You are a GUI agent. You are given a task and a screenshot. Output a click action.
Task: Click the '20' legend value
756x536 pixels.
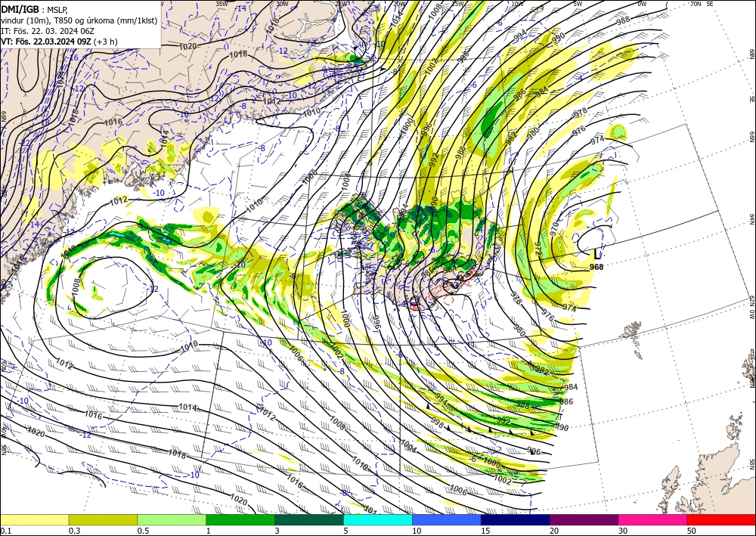coord(554,531)
